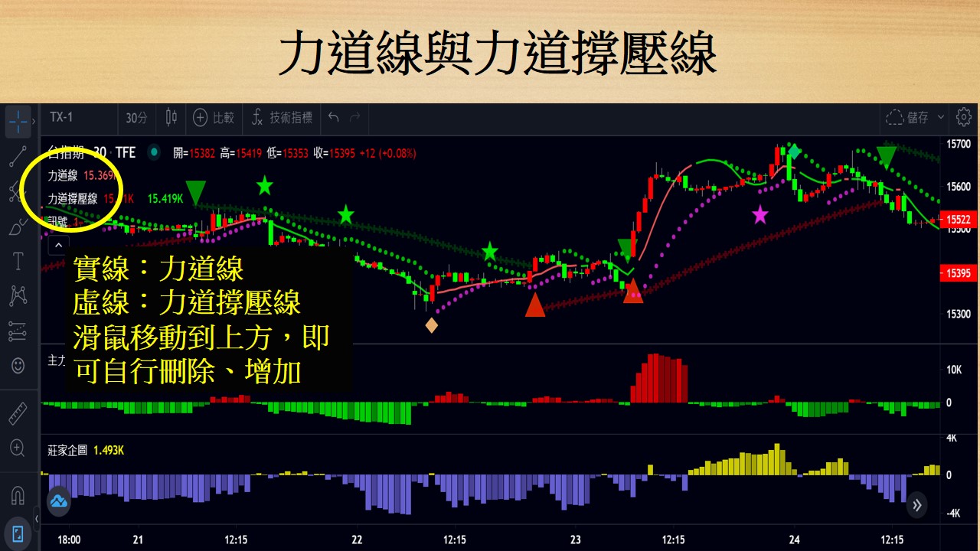
Task: Toggle magnet snap mode on
Action: coord(18,494)
